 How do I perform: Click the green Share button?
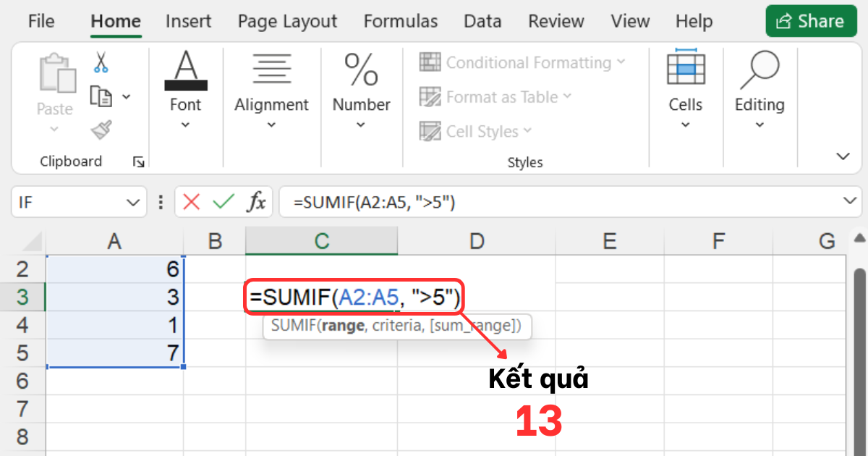tap(811, 21)
